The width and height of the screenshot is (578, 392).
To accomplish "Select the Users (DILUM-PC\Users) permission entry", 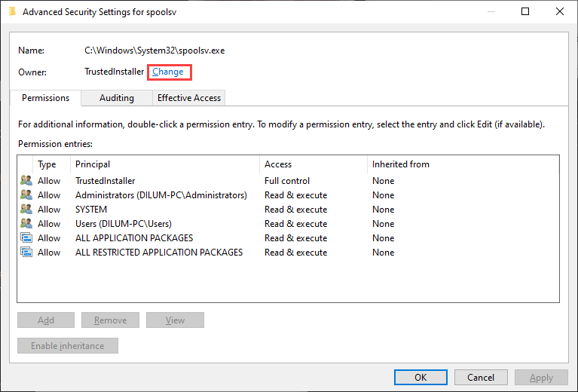I will (x=124, y=224).
